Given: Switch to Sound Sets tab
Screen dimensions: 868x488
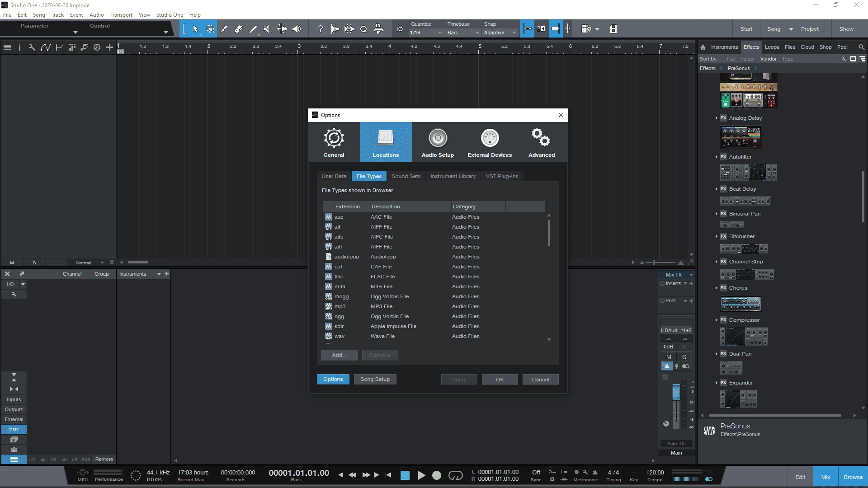Looking at the screenshot, I should 406,176.
